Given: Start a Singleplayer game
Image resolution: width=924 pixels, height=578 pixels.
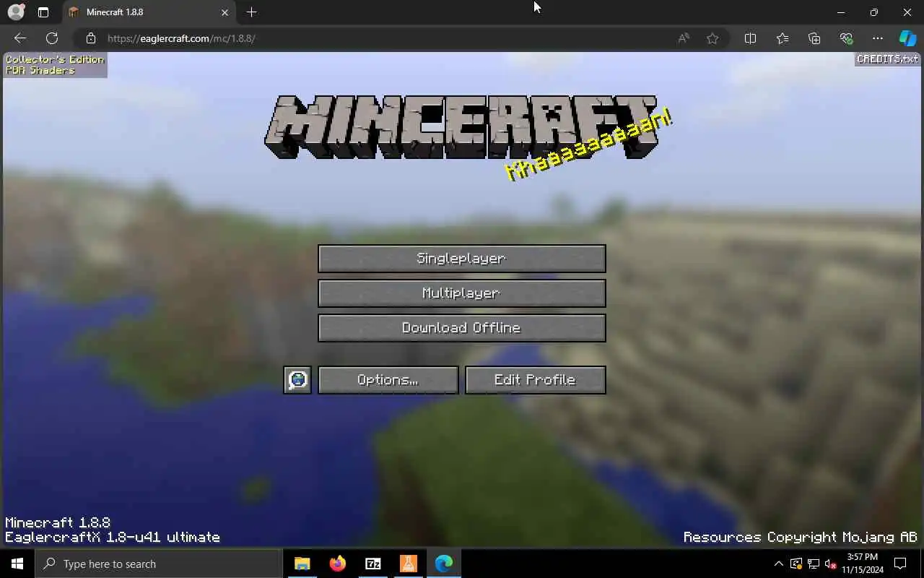Looking at the screenshot, I should (461, 259).
